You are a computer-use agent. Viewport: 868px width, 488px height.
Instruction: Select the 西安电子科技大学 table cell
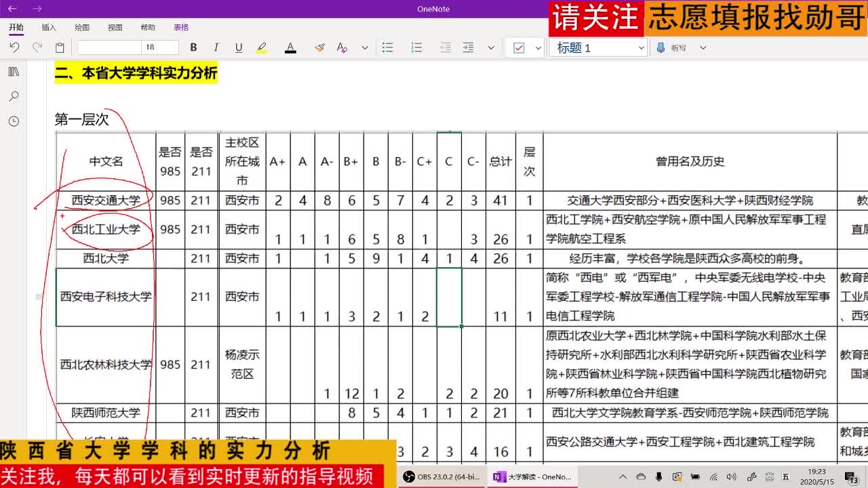coord(106,297)
